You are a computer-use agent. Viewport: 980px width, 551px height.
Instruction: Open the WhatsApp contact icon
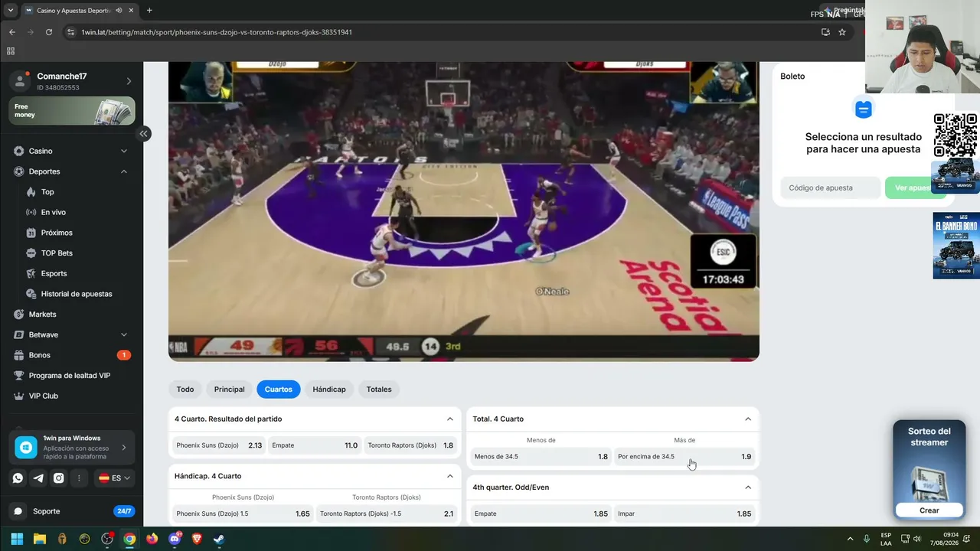(18, 478)
